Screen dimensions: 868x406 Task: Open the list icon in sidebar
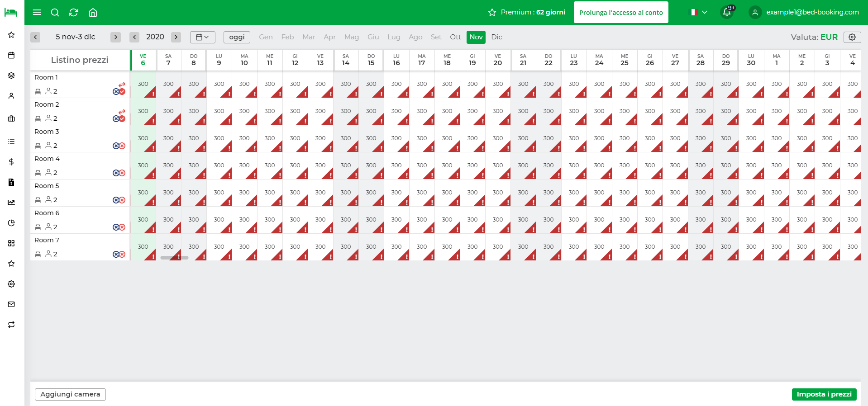pos(12,142)
